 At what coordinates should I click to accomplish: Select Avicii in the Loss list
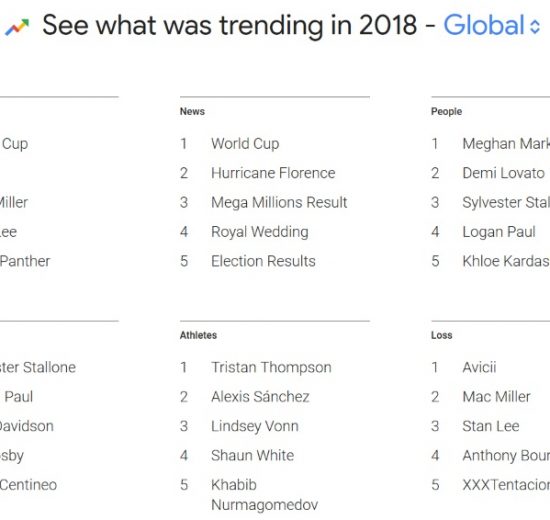coord(479,367)
